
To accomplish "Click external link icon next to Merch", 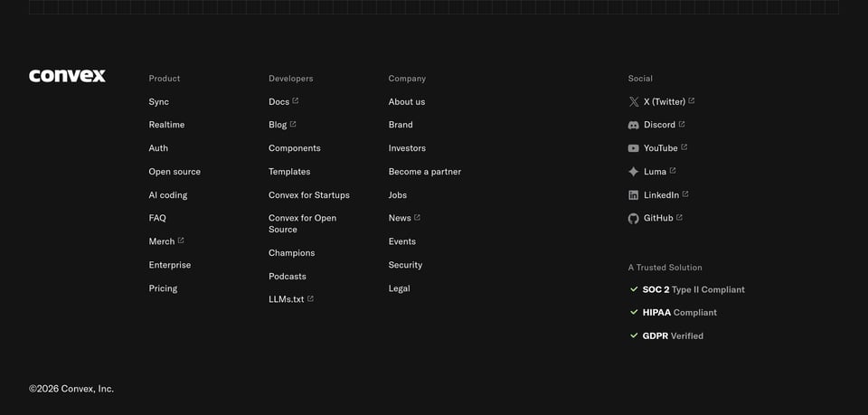I will tap(181, 241).
